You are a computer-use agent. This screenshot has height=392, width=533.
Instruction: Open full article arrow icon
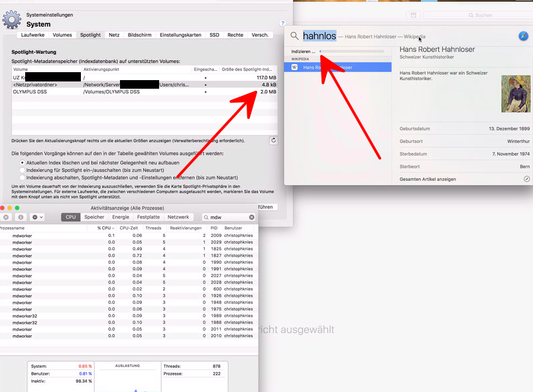pos(526,179)
